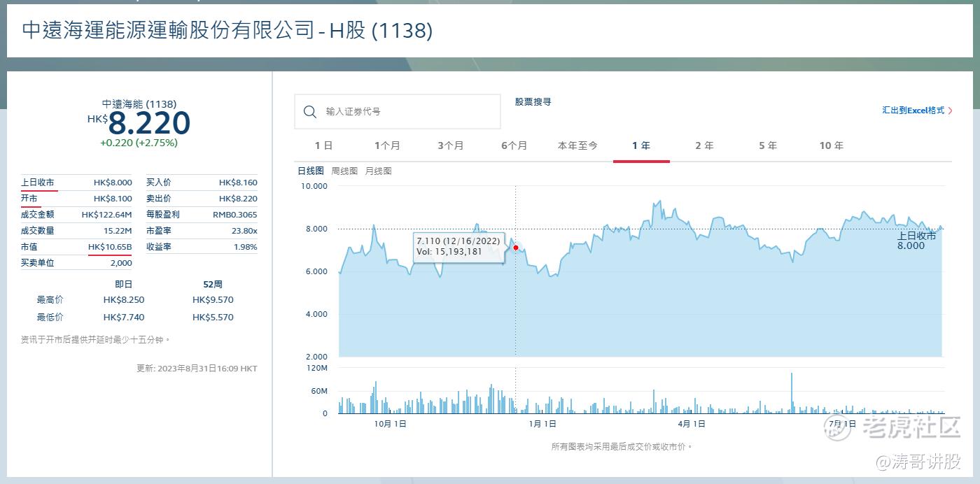Screen dimensions: 980x484
Task: Select the 1个月 time range tab
Action: tap(387, 145)
